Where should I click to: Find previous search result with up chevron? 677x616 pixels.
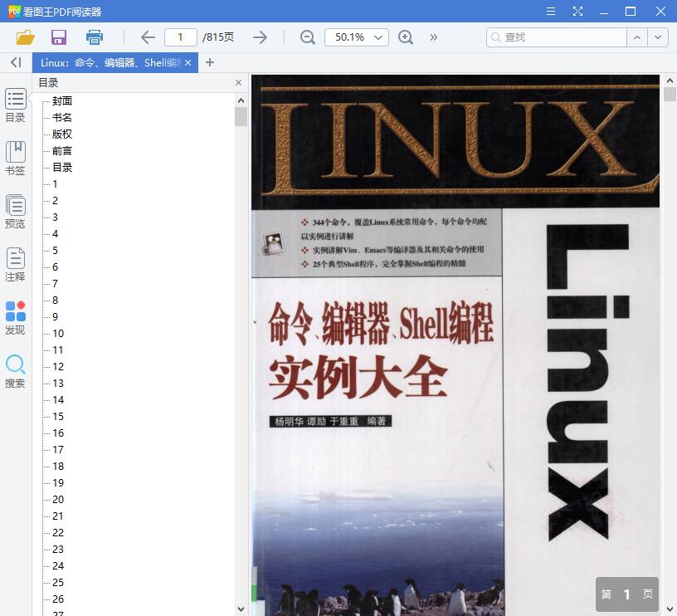pyautogui.click(x=637, y=37)
